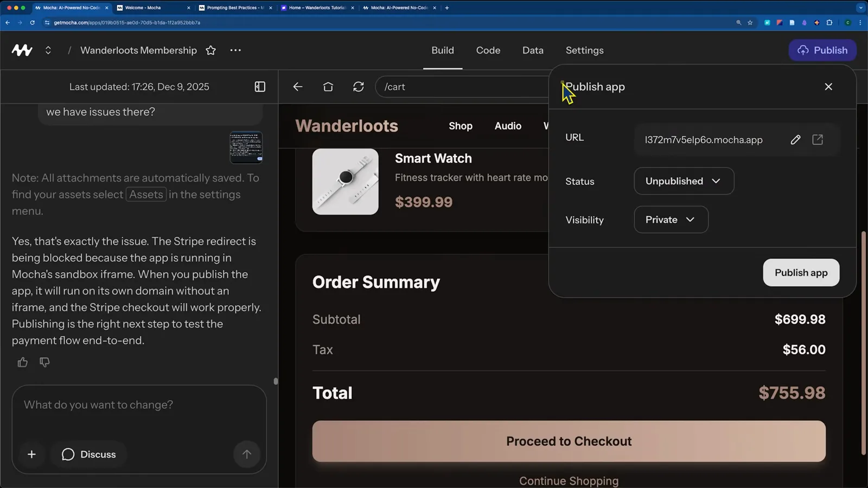
Task: Click the /cart preview path field
Action: click(462, 87)
